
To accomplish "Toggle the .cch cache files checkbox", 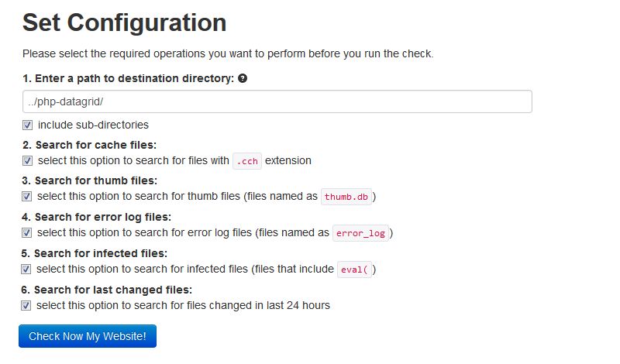I will pyautogui.click(x=27, y=161).
